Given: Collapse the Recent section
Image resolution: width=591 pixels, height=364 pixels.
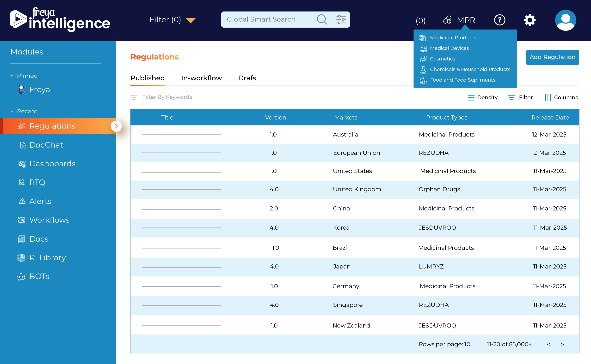Looking at the screenshot, I should (x=12, y=111).
